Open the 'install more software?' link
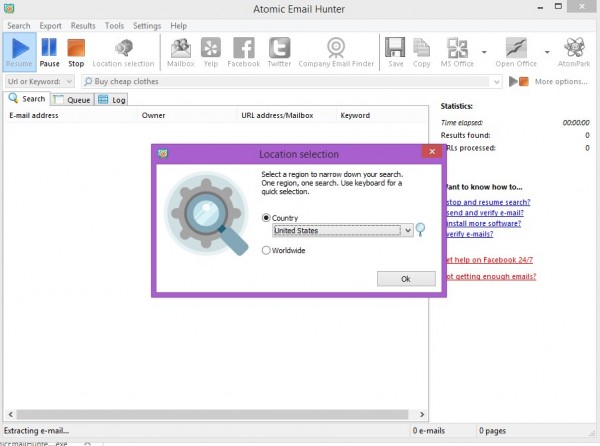 point(483,223)
